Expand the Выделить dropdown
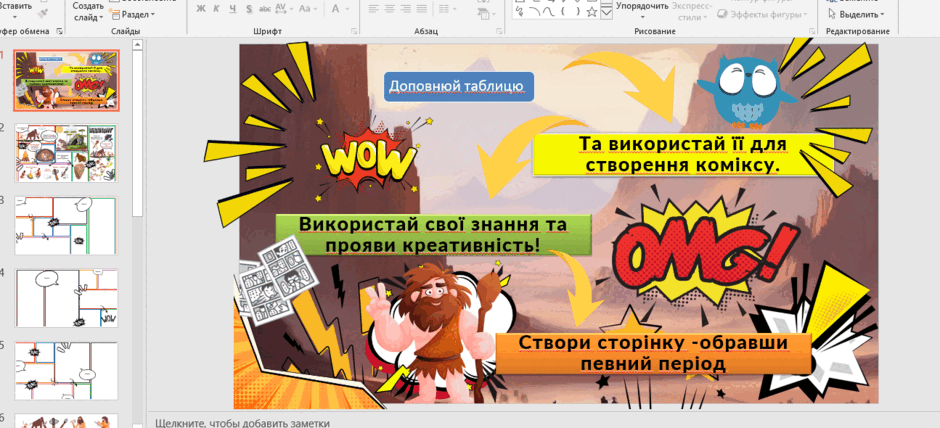 (x=856, y=14)
